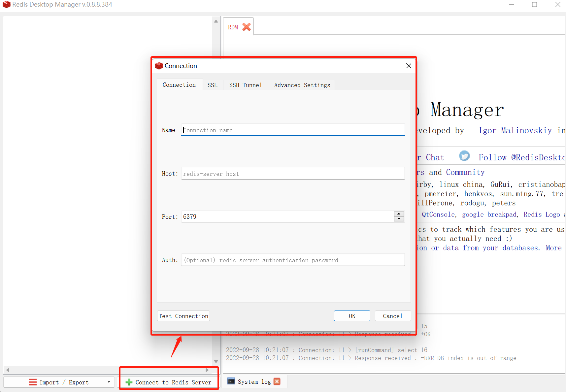566x392 pixels.
Task: Click the Twitter bird icon
Action: [x=464, y=156]
